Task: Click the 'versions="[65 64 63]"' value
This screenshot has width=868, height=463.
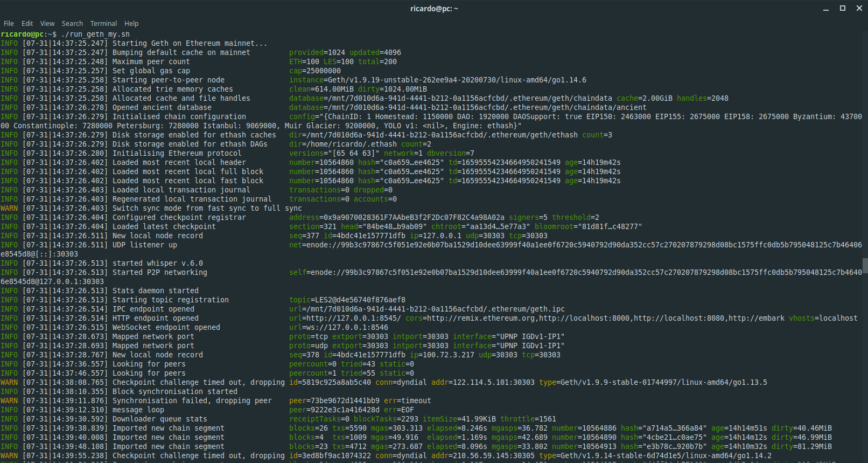Action: point(334,153)
